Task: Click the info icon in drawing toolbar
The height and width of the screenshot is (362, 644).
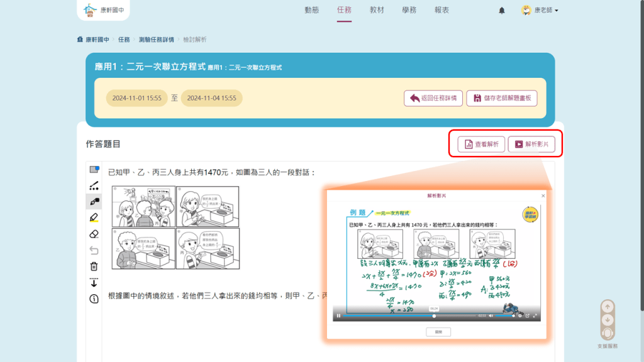Action: point(94,299)
